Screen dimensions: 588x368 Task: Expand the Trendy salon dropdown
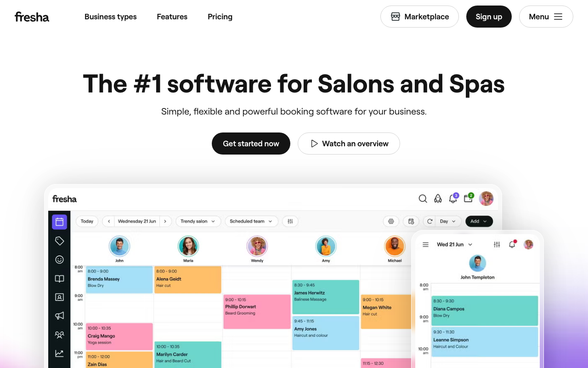198,221
